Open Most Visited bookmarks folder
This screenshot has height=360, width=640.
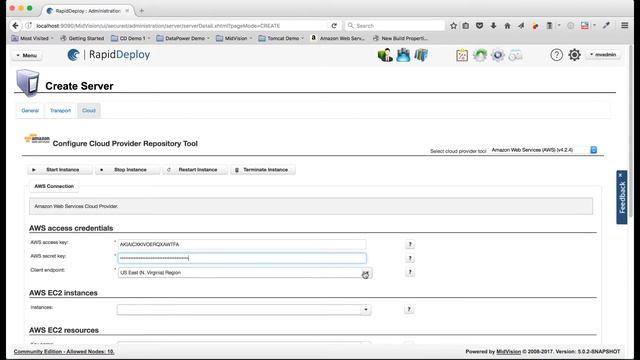click(x=32, y=38)
